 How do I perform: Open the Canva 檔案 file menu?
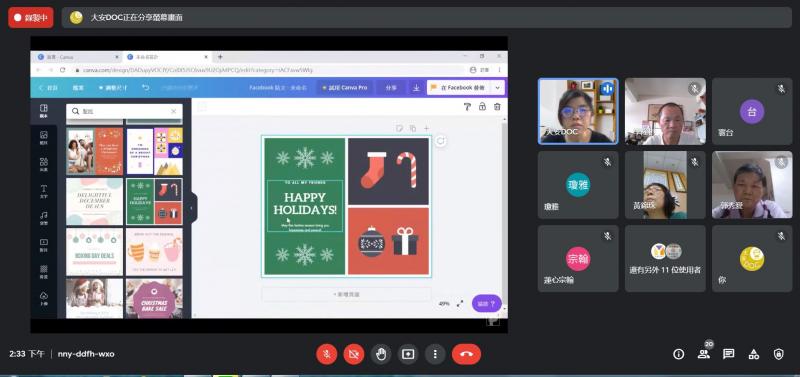(x=78, y=88)
